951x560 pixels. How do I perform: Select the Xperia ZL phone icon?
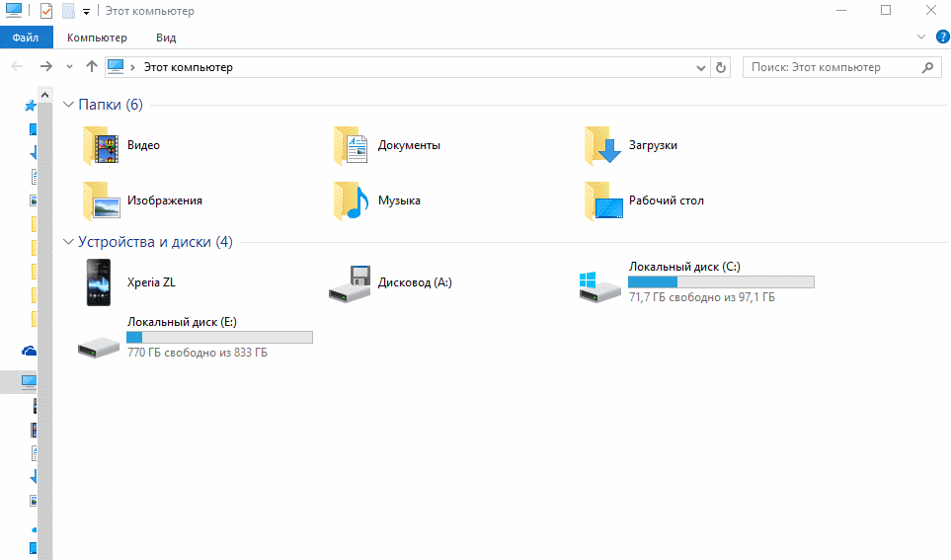[98, 282]
